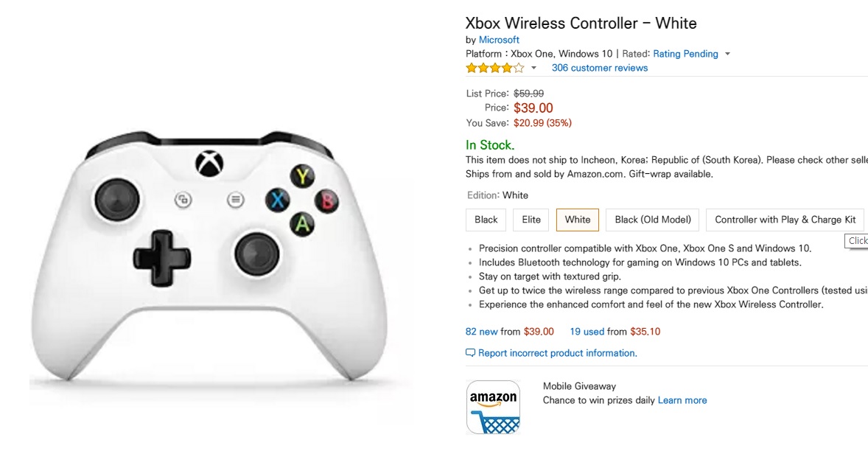Click the Amazon shopping cart app icon

pyautogui.click(x=493, y=407)
